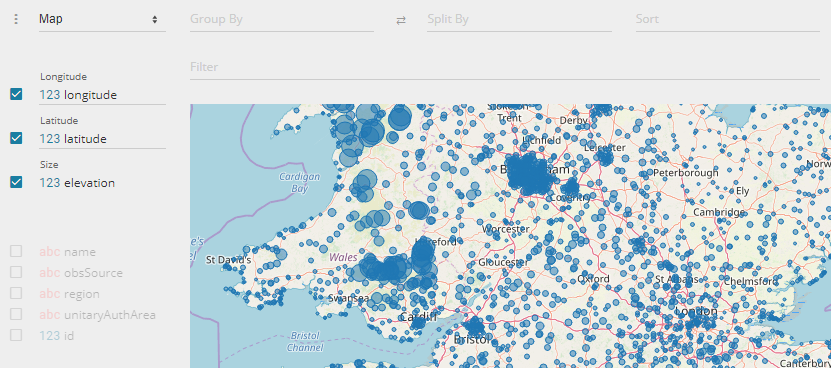Click the 123 type icon next to longitude
Screen dimensions: 831x368
(49, 95)
